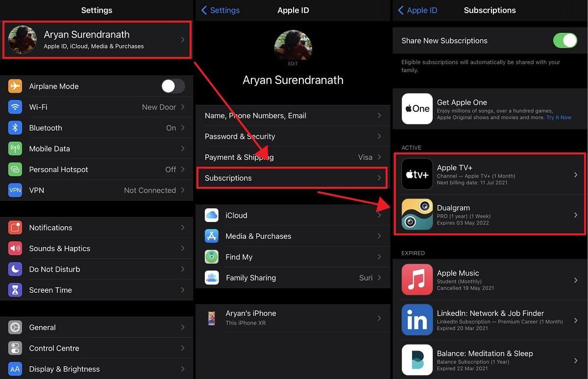Click the Dualgram subscription icon

pos(417,214)
